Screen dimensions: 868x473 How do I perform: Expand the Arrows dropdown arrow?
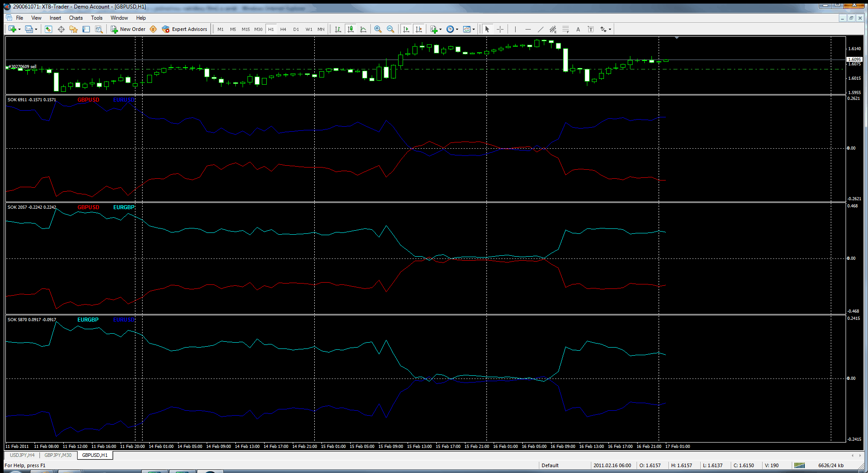(610, 30)
